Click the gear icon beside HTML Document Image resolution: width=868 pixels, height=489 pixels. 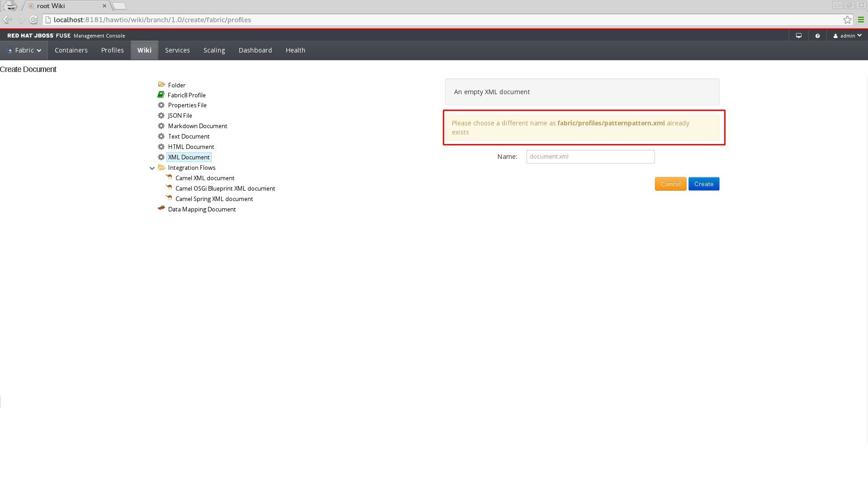161,147
